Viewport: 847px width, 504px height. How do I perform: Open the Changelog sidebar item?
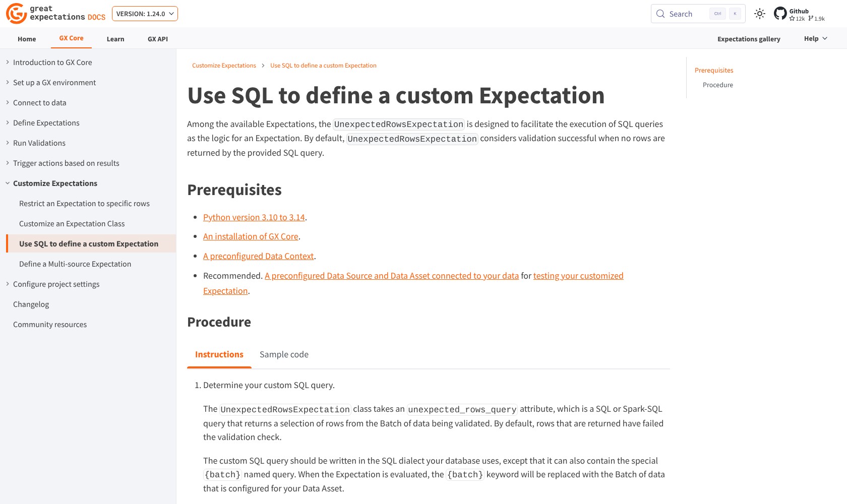coord(31,304)
